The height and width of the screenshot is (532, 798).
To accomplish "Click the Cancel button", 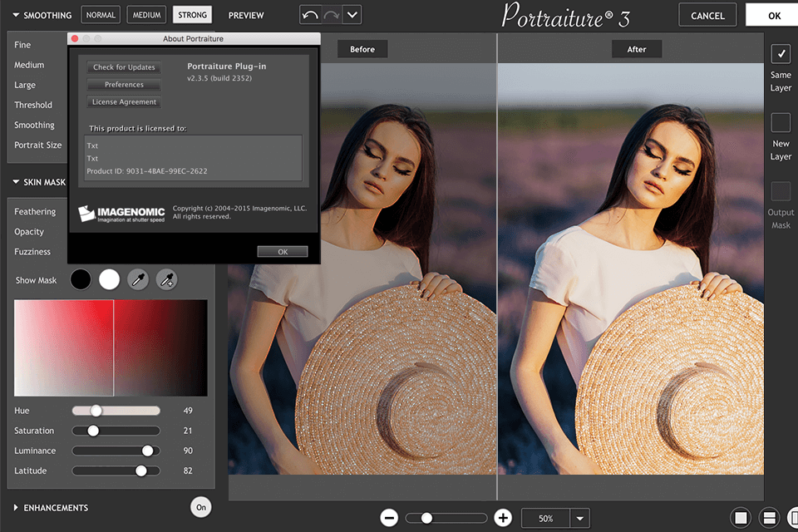I will tap(707, 15).
